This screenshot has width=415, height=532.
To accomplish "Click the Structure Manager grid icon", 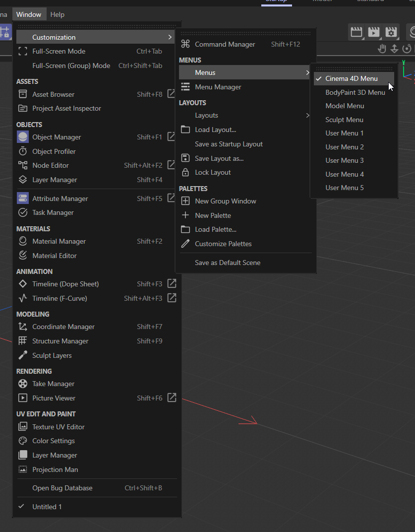I will [x=23, y=340].
